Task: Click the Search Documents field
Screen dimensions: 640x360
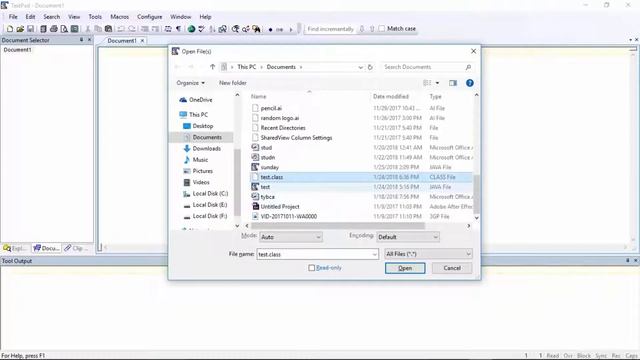Action: click(x=423, y=67)
